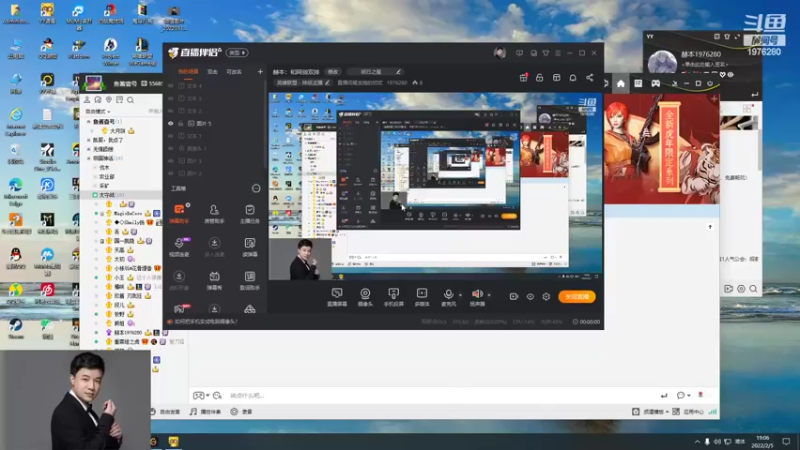Click the gift box icon with red dot
Viewport: 800px width, 450px height.
523,78
